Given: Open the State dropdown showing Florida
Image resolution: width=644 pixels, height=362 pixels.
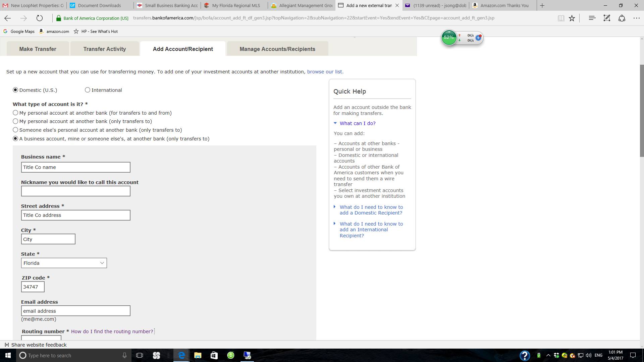Looking at the screenshot, I should click(64, 263).
